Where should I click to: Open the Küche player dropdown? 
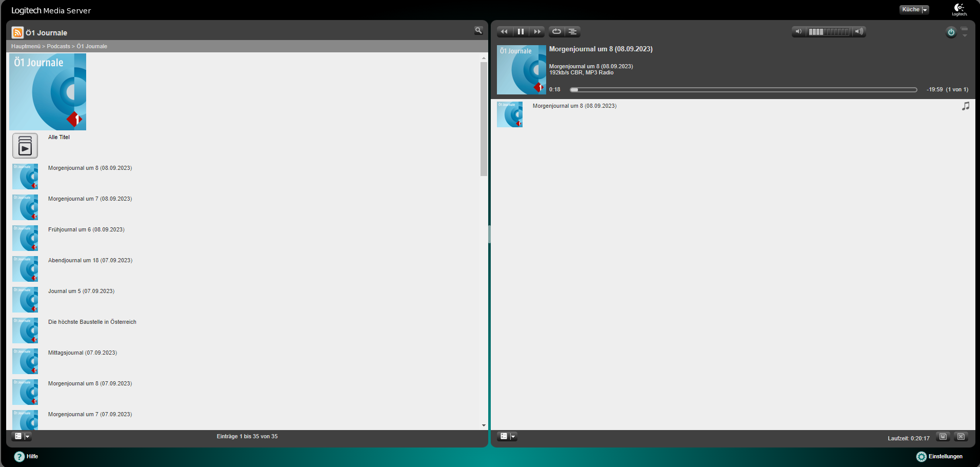[x=914, y=10]
